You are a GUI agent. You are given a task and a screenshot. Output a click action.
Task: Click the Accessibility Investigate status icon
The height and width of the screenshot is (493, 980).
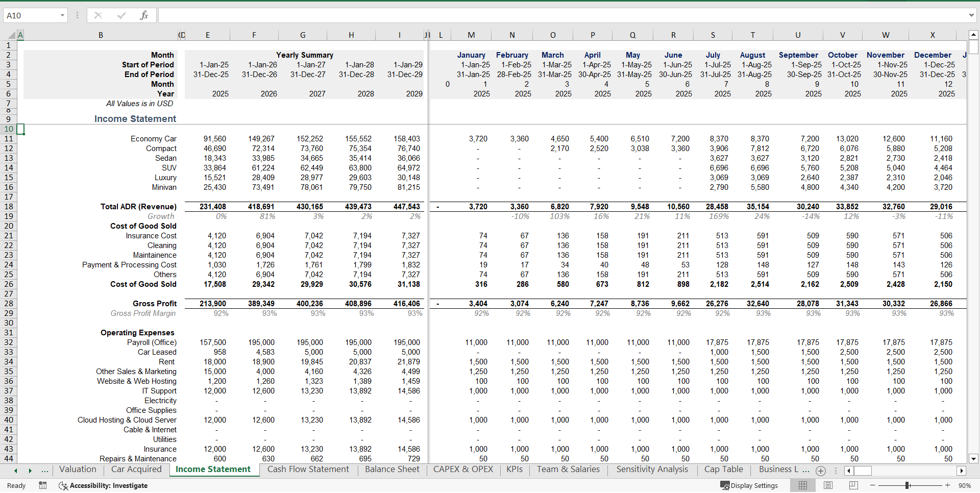pos(63,485)
